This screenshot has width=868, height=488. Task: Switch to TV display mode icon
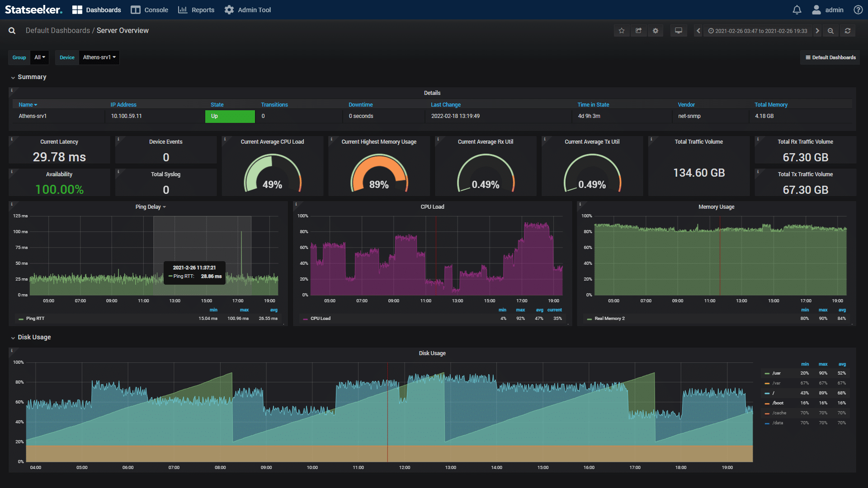tap(679, 31)
